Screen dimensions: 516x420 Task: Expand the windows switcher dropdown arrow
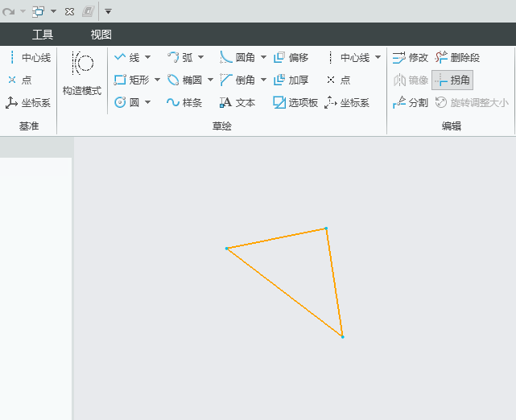click(53, 11)
